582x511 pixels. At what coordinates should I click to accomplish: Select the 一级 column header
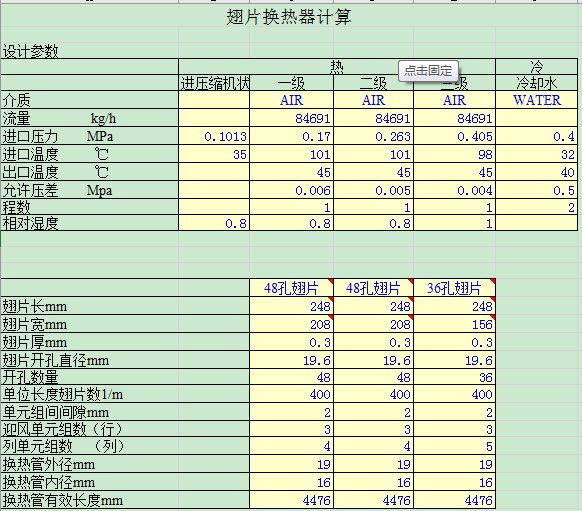tap(292, 83)
